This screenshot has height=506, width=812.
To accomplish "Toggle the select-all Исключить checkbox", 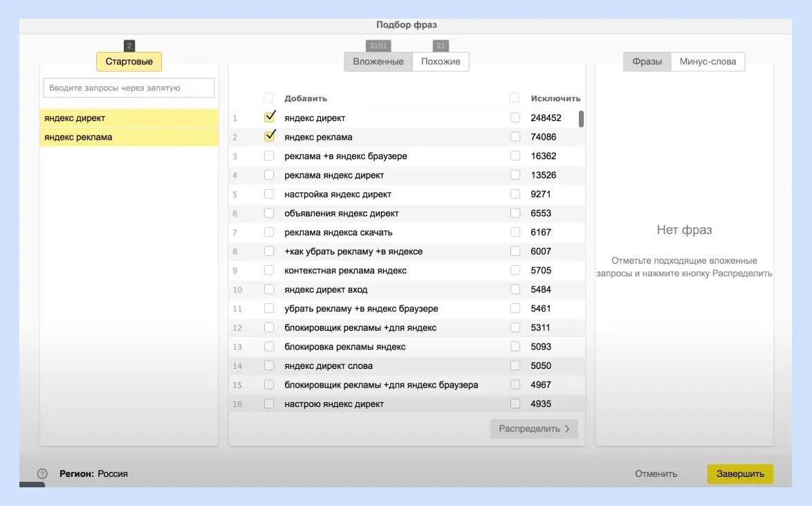I will click(x=515, y=98).
